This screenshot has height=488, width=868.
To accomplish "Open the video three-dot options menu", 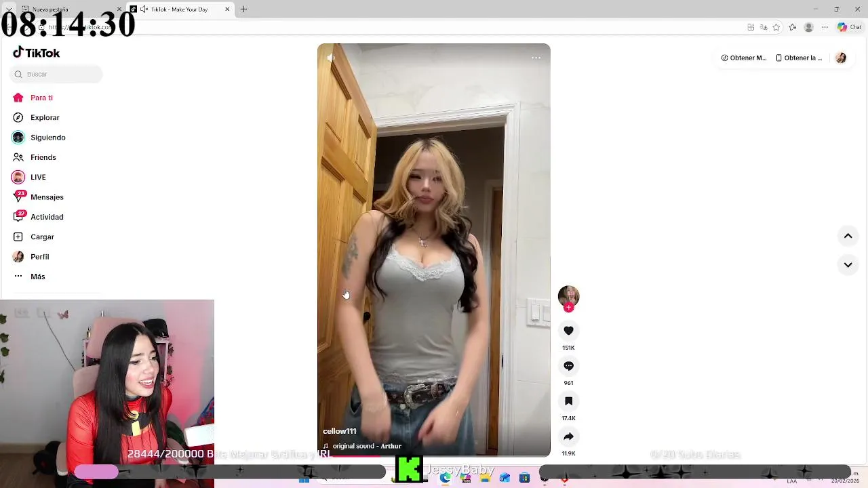I will pyautogui.click(x=536, y=58).
